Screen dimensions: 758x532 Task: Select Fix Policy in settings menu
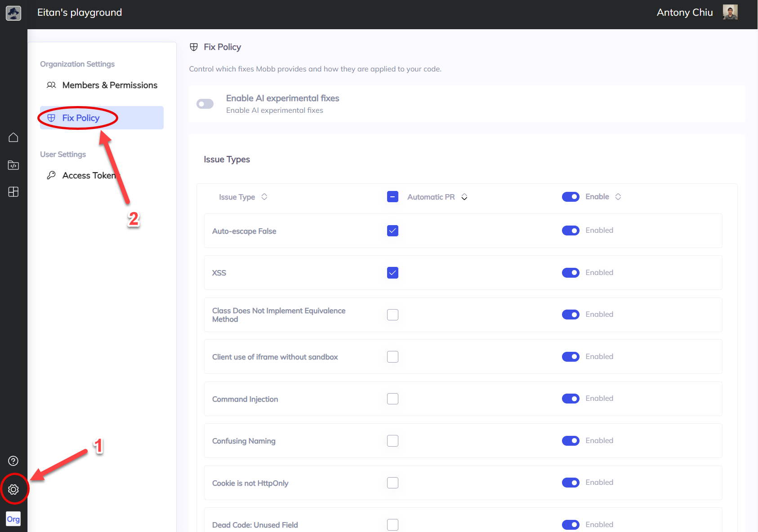coord(81,118)
